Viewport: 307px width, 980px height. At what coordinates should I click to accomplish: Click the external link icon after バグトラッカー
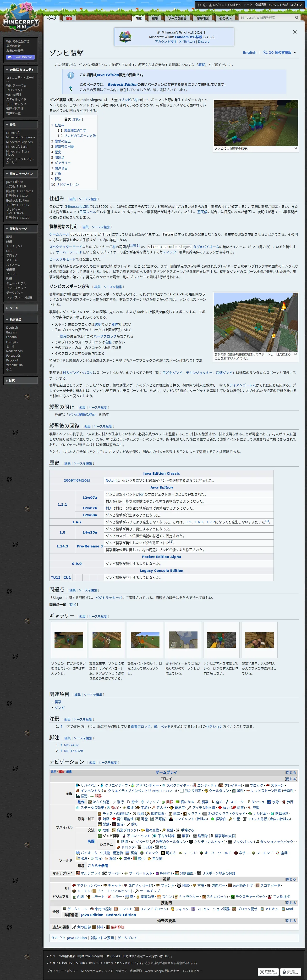tap(121, 598)
